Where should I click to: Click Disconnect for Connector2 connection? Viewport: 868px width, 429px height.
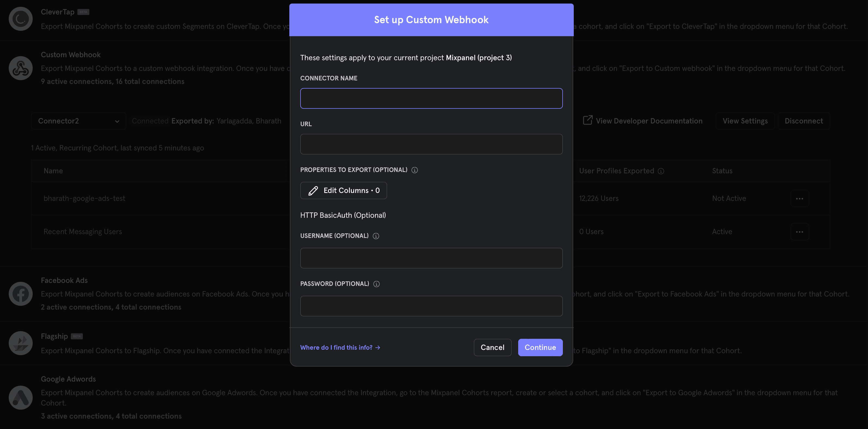(804, 121)
